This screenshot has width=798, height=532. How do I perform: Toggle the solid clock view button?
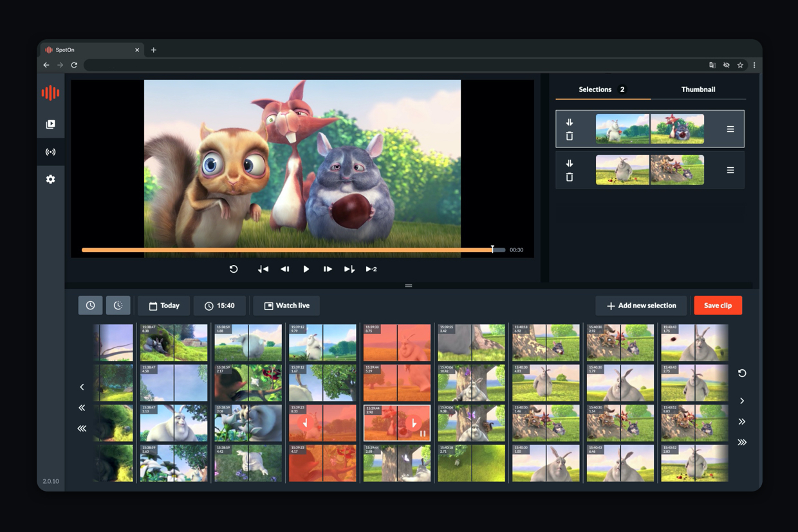90,306
